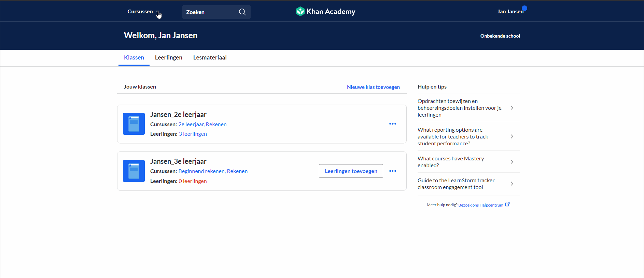Open the Cursussen dropdown menu
644x278 pixels.
click(x=143, y=12)
